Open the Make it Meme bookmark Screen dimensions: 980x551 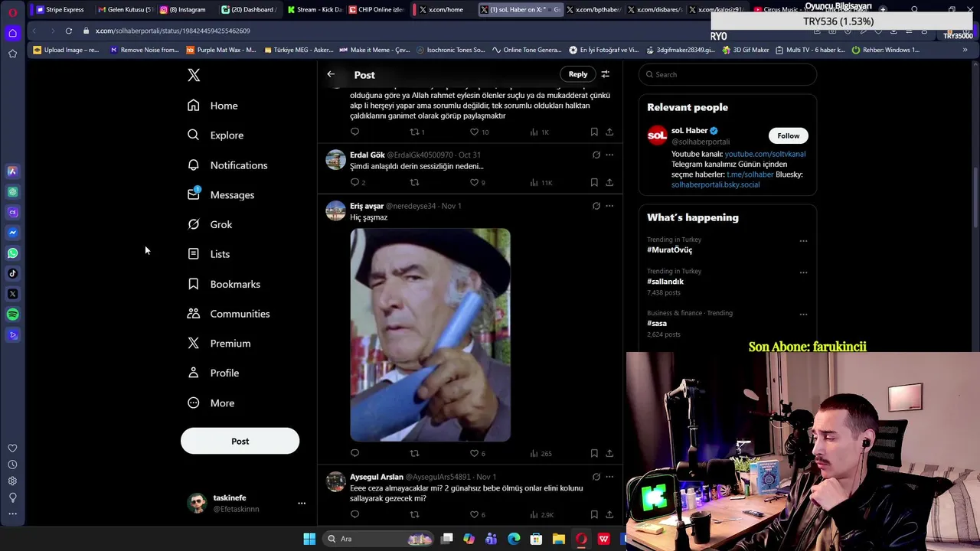pyautogui.click(x=374, y=50)
